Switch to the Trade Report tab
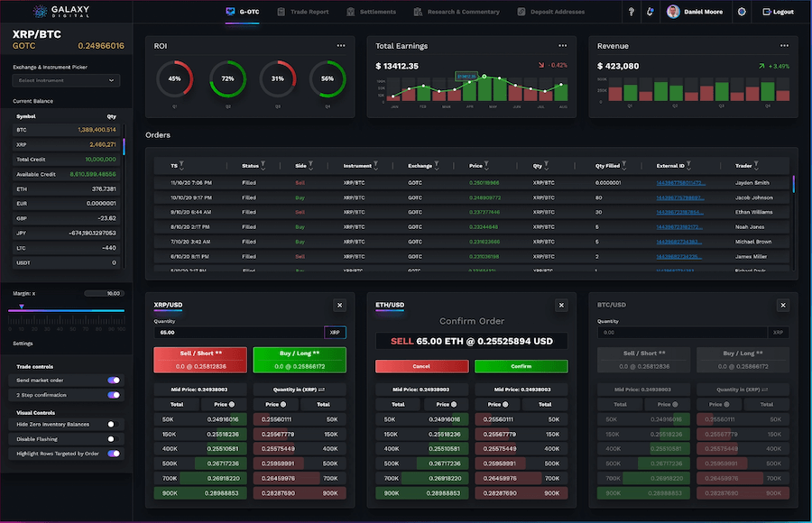The width and height of the screenshot is (812, 523). (303, 12)
